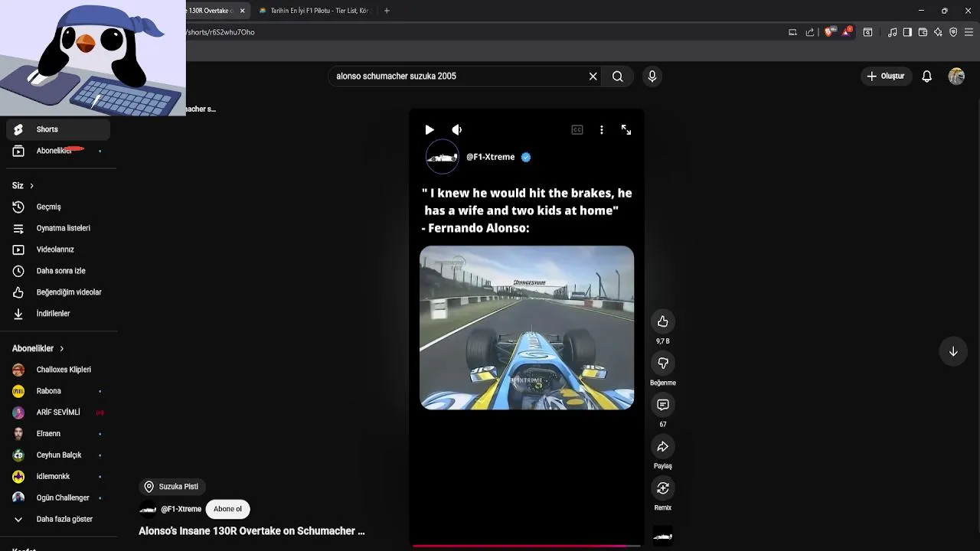The image size is (980, 551).
Task: Open Geçmiş history
Action: tap(58, 207)
